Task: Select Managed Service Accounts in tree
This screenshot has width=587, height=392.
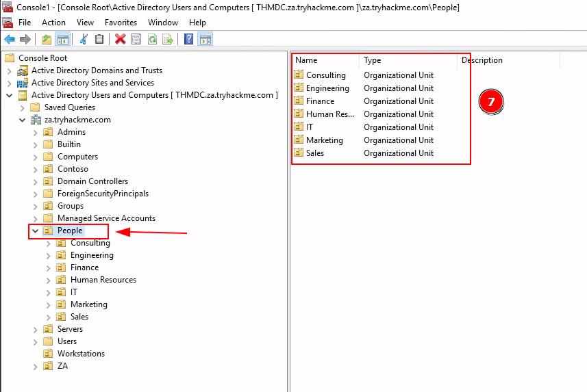Action: tap(106, 218)
